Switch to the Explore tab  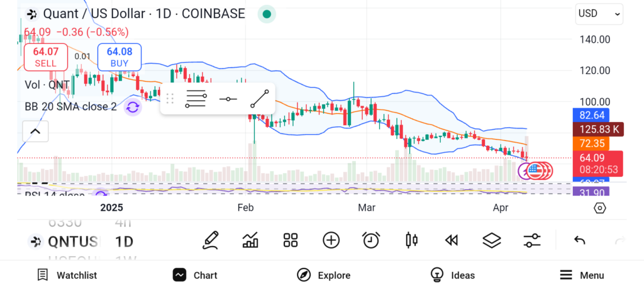pos(323,275)
